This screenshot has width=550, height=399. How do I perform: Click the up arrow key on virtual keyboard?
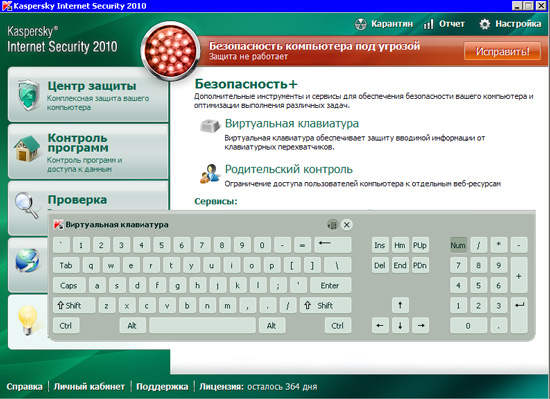coord(400,305)
